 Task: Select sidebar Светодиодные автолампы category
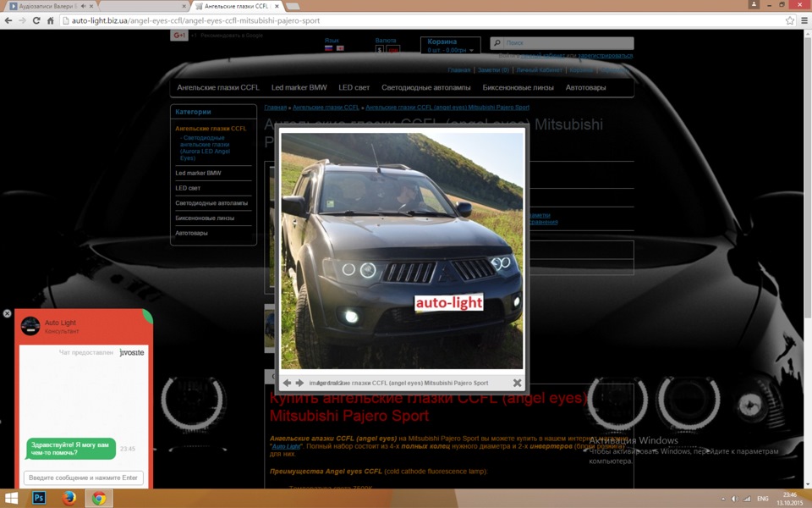(x=211, y=203)
